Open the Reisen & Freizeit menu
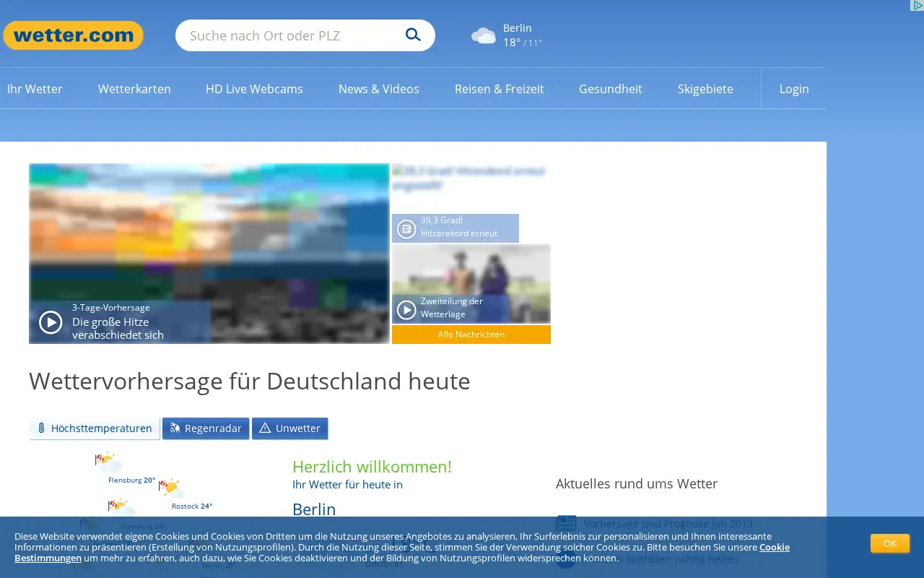This screenshot has width=924, height=578. [499, 89]
